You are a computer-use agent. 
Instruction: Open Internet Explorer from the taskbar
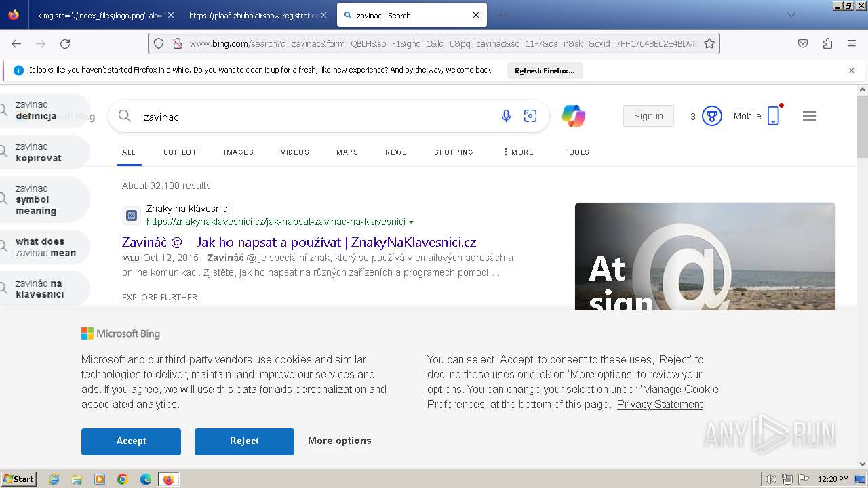[x=54, y=479]
